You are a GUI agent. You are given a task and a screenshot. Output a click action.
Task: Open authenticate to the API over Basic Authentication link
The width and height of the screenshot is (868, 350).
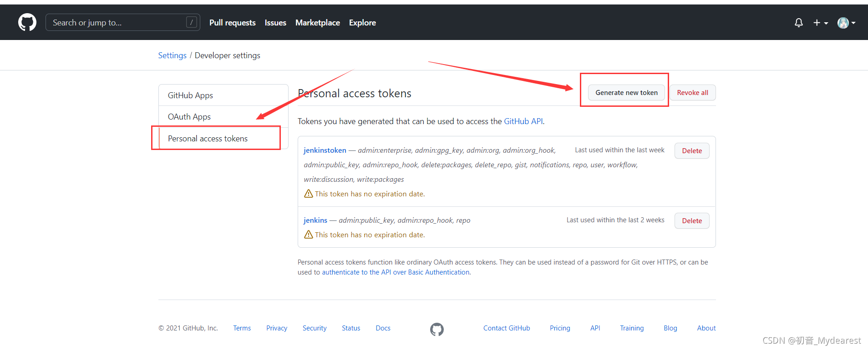pyautogui.click(x=396, y=272)
